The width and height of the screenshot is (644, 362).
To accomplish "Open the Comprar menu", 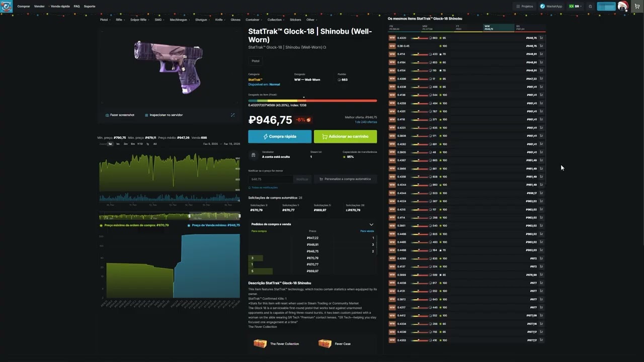I will click(x=24, y=7).
